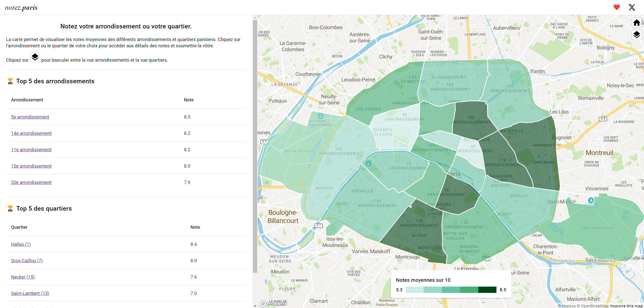Click the Boulogne-Billancourt map label

(283, 216)
